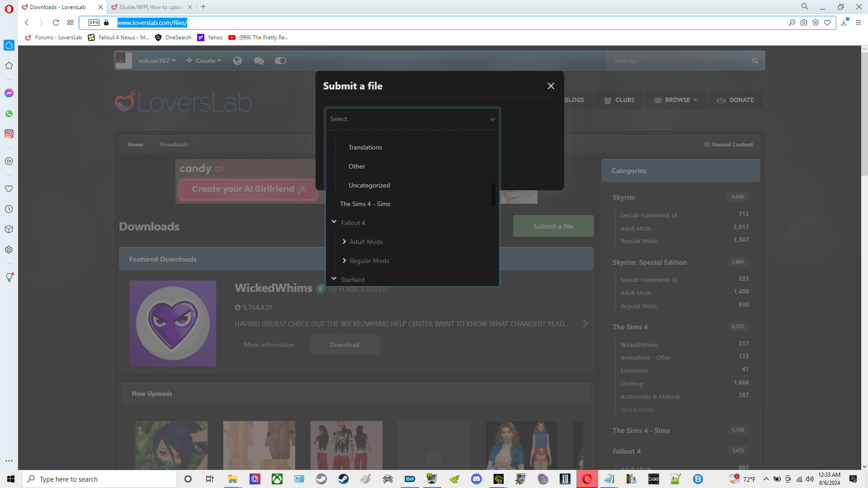The width and height of the screenshot is (868, 488).
Task: Close the Submit a file dialog
Action: [x=551, y=86]
